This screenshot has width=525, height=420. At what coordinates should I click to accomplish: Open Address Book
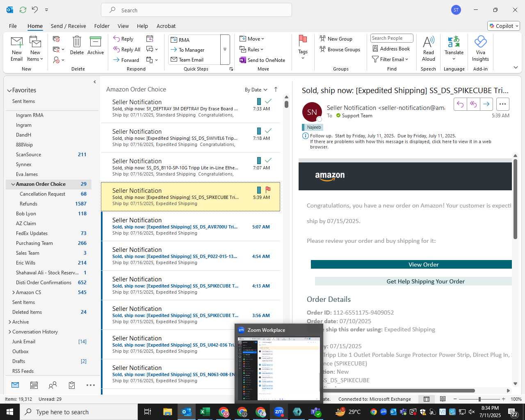(x=391, y=48)
